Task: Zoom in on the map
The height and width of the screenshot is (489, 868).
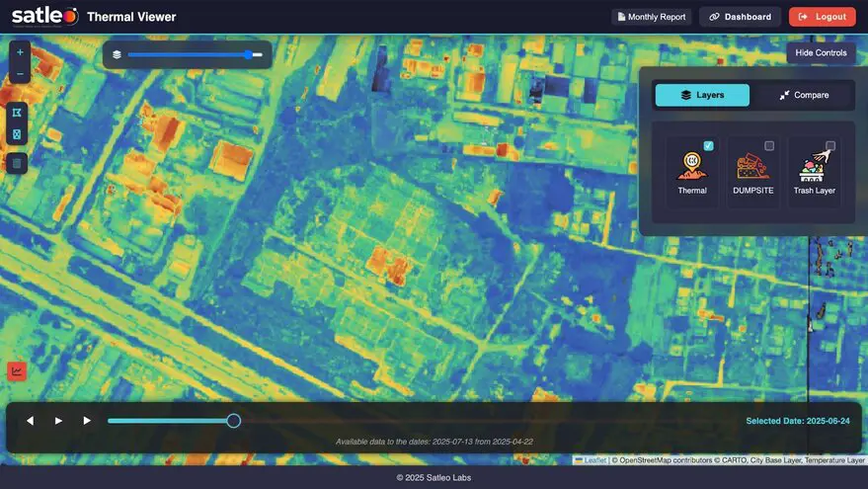Action: [x=20, y=52]
